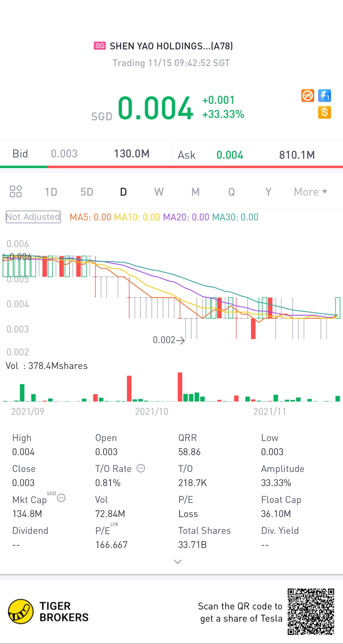The width and height of the screenshot is (343, 644).
Task: Click the +33.33% change value
Action: click(x=223, y=114)
